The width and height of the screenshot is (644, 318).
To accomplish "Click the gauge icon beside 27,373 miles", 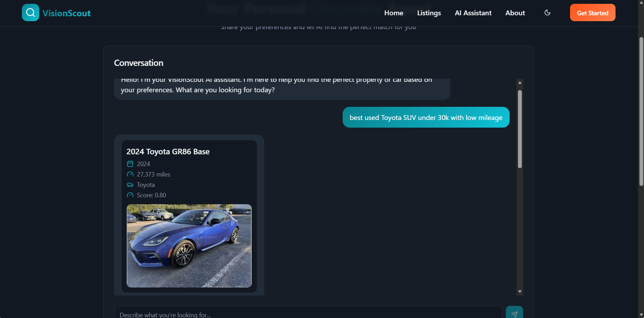I will click(130, 174).
